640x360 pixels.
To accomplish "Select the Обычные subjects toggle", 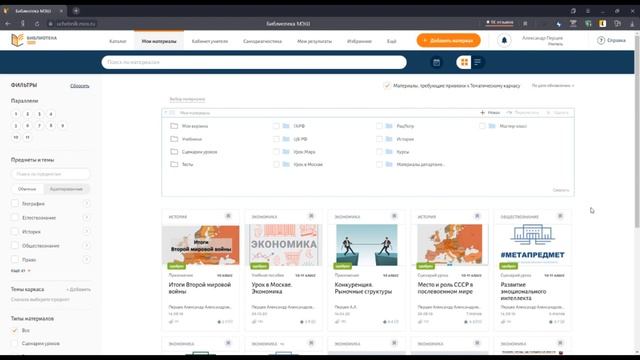I will pyautogui.click(x=27, y=189).
